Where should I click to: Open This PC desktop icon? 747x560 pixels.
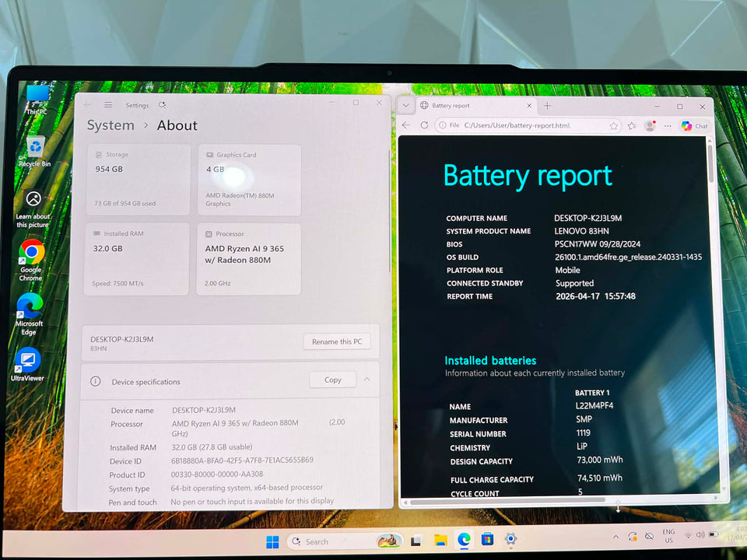coord(37,99)
